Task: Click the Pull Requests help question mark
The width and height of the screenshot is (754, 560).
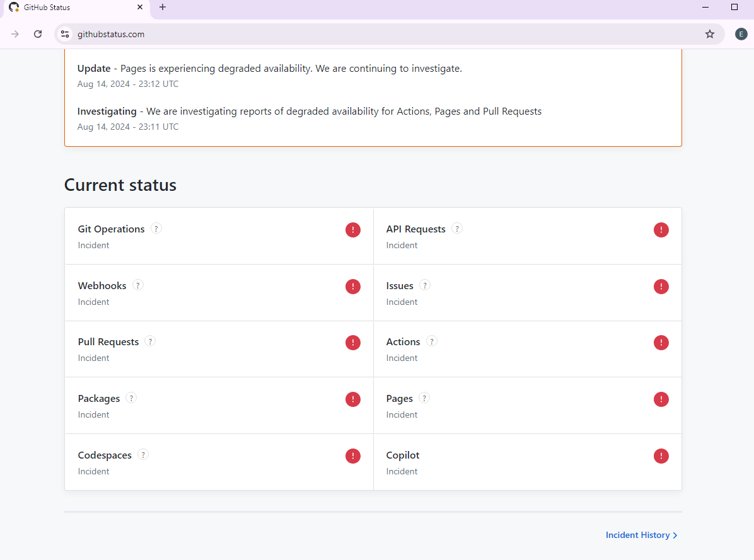Action: (150, 341)
